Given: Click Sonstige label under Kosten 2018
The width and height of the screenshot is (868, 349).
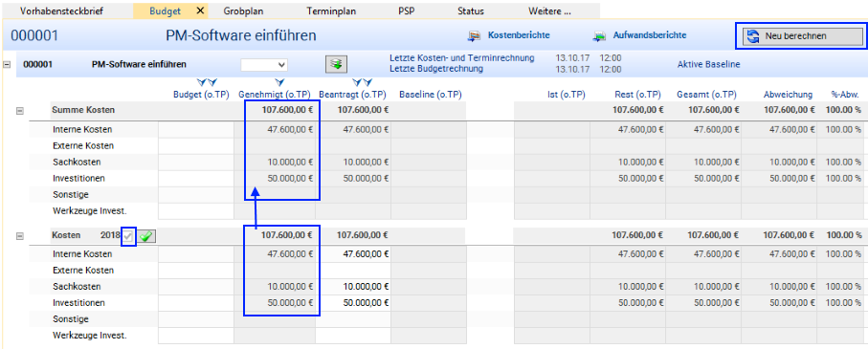Looking at the screenshot, I should coord(71,319).
